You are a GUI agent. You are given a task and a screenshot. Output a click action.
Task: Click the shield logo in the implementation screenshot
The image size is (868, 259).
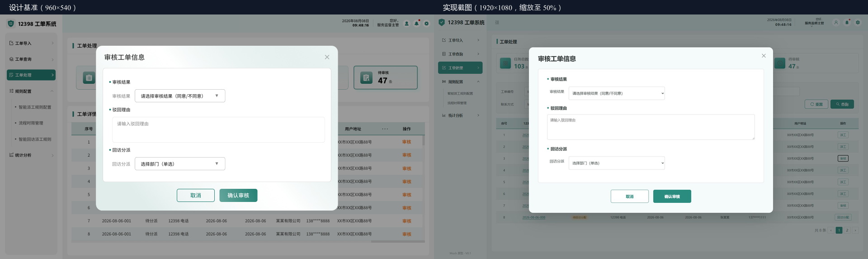click(442, 22)
